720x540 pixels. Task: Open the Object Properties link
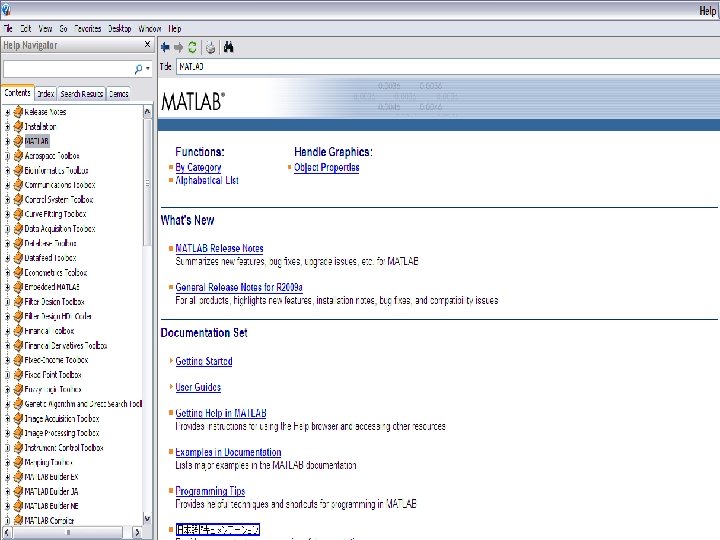326,168
